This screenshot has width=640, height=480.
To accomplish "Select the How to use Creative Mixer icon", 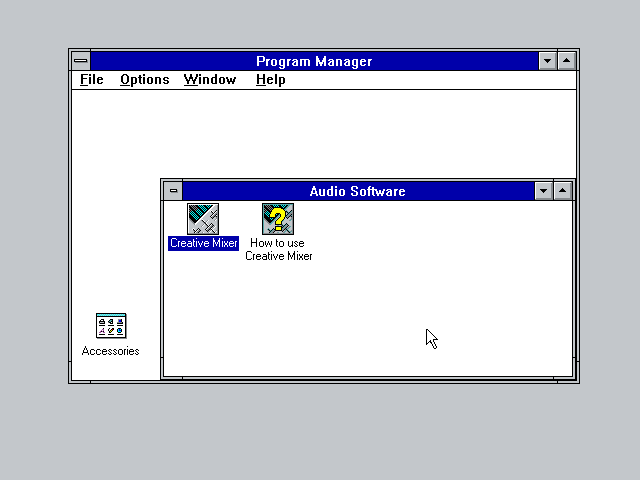I will click(x=278, y=219).
